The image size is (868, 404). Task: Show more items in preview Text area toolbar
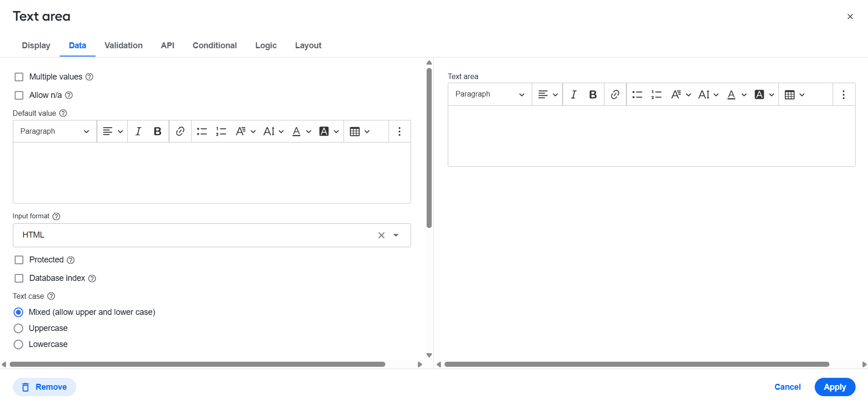pyautogui.click(x=844, y=95)
